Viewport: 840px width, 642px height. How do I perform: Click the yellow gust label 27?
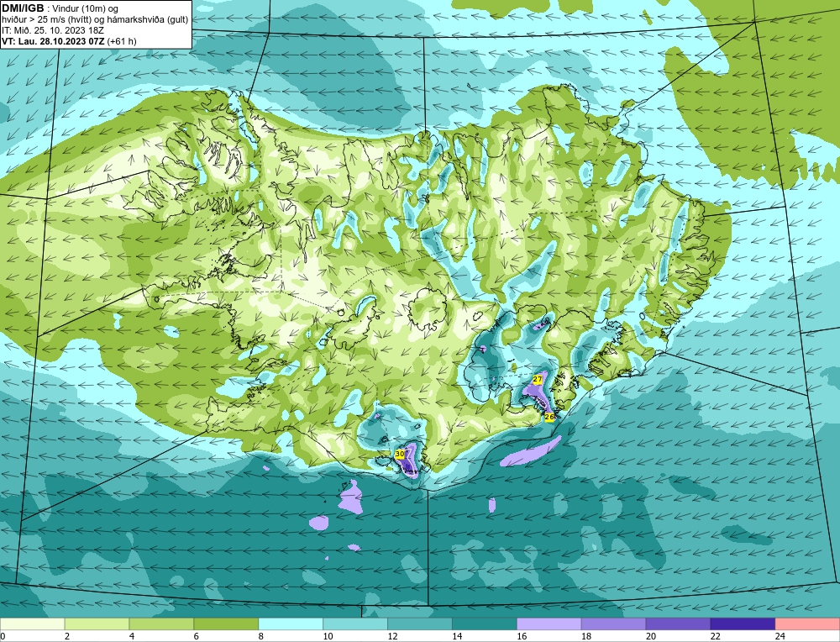[538, 379]
